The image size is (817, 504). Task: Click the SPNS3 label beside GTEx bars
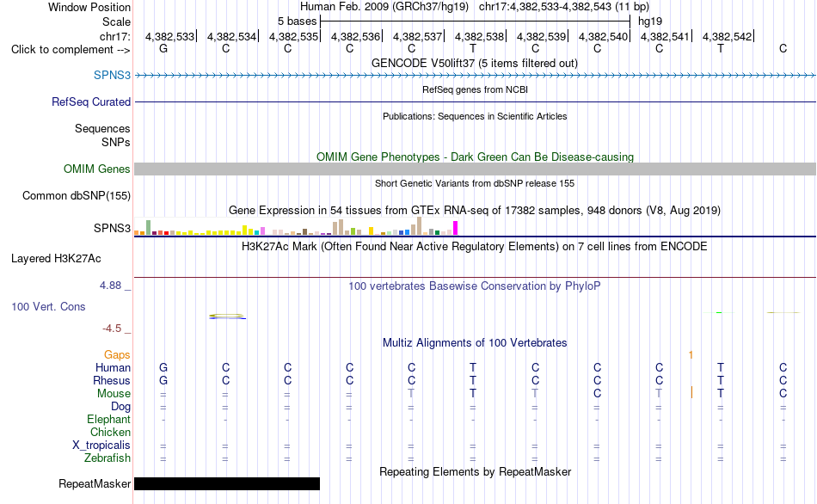click(x=112, y=228)
